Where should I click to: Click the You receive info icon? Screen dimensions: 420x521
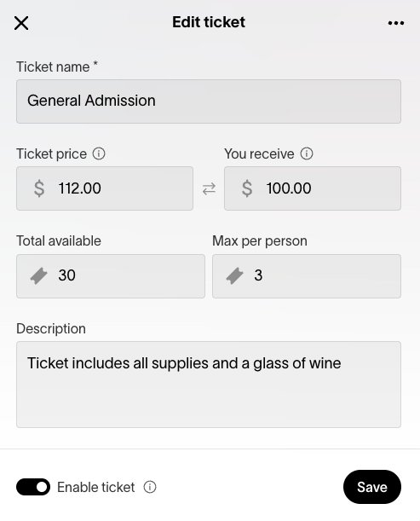point(307,153)
